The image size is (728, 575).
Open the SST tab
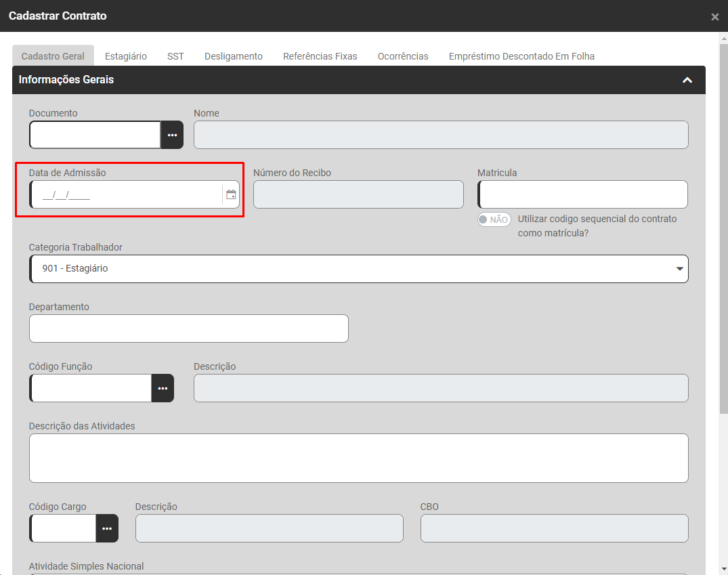(x=175, y=56)
